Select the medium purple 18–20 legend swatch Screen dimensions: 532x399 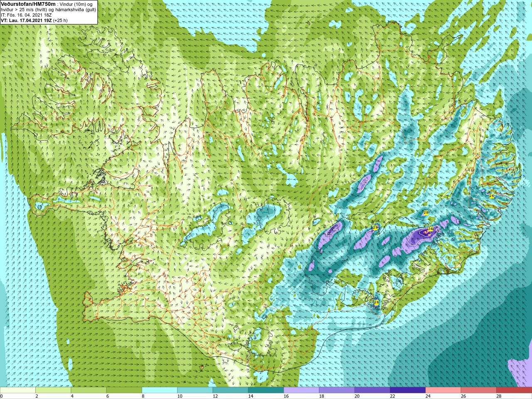(337, 390)
